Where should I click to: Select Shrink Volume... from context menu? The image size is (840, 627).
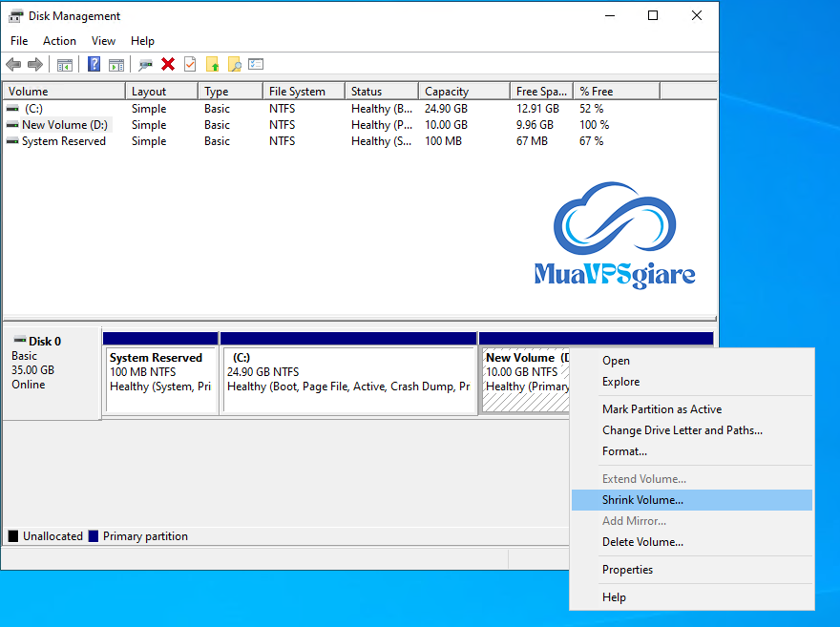pyautogui.click(x=642, y=500)
